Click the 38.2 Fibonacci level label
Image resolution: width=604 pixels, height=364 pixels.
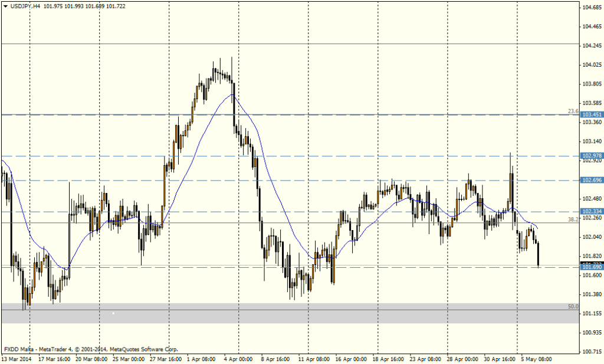point(572,219)
